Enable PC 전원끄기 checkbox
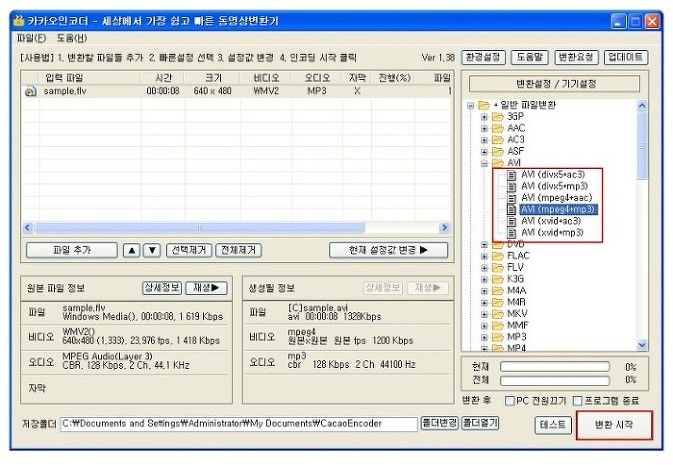Image resolution: width=673 pixels, height=465 pixels. (x=509, y=401)
